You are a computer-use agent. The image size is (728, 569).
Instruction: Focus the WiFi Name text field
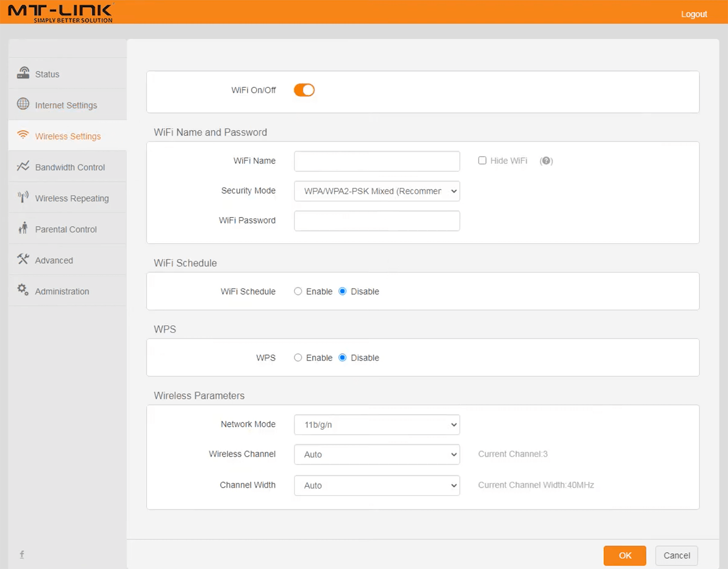tap(377, 161)
